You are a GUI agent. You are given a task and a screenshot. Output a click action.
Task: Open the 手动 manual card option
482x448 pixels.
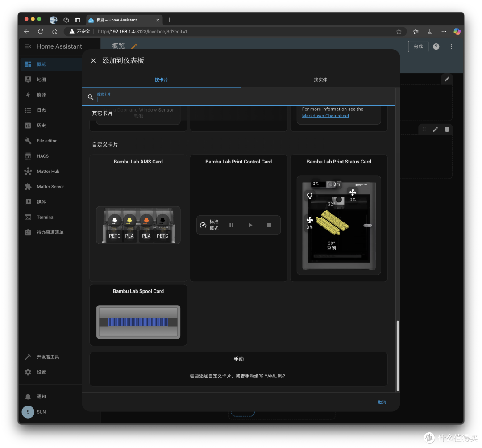[x=238, y=369]
